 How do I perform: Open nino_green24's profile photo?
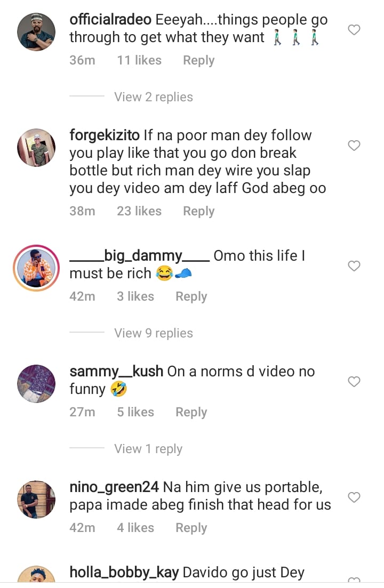[x=36, y=500]
